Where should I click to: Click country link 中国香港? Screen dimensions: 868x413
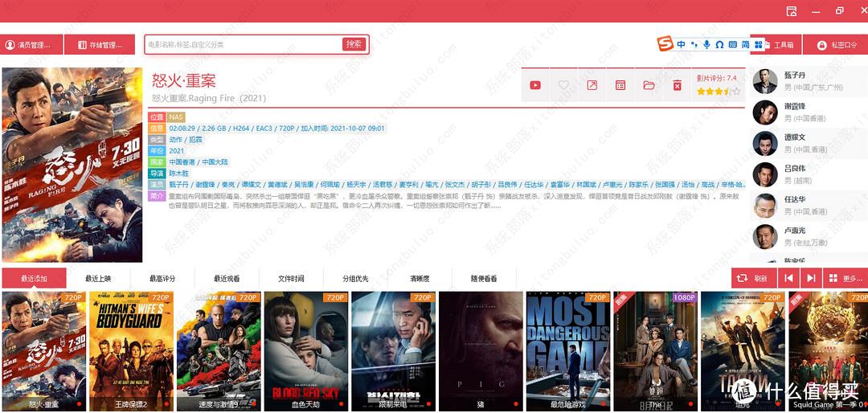tap(182, 162)
